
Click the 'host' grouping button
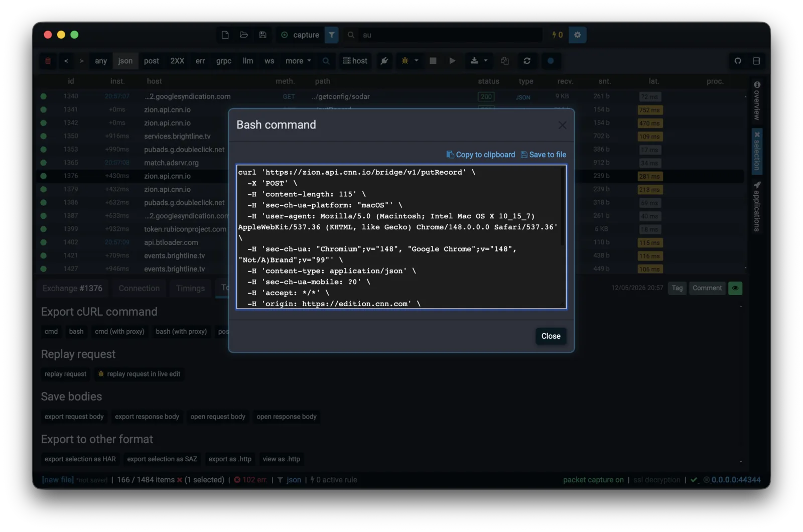pyautogui.click(x=355, y=61)
